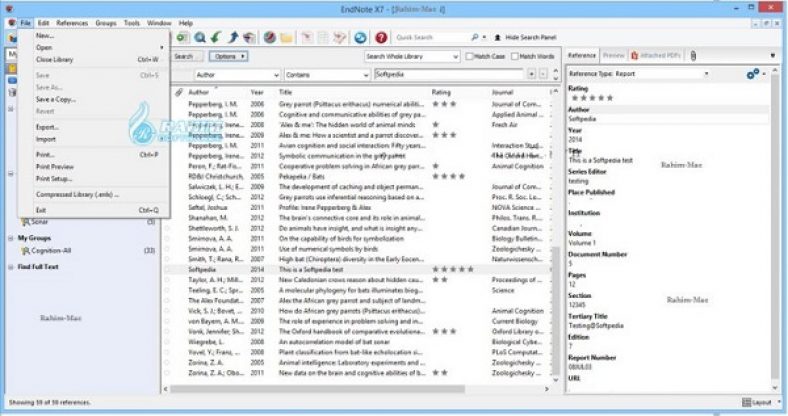The height and width of the screenshot is (416, 788).
Task: Click the Insert Citation toolbar icon
Action: click(x=307, y=38)
